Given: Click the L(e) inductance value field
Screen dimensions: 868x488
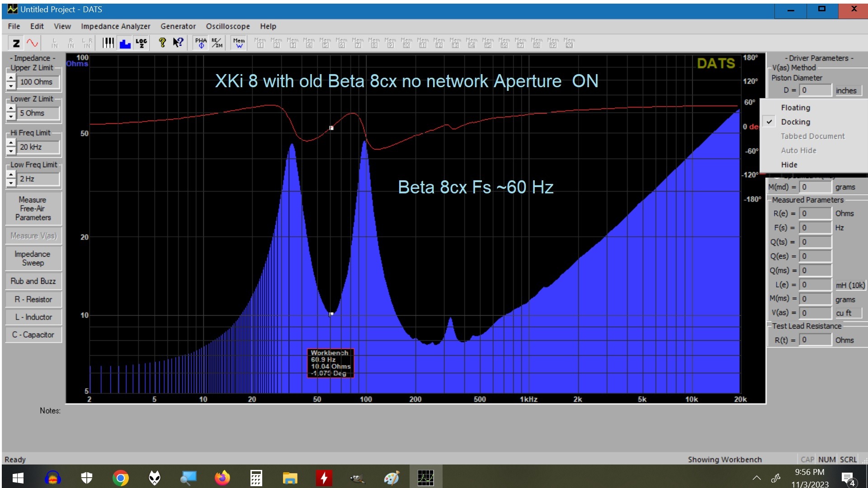Looking at the screenshot, I should pos(816,285).
